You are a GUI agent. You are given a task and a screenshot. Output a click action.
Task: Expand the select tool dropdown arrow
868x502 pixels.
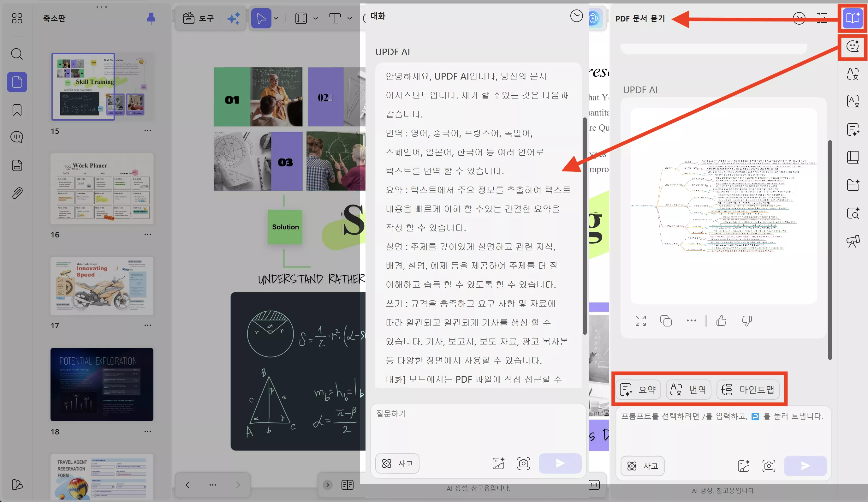point(276,18)
